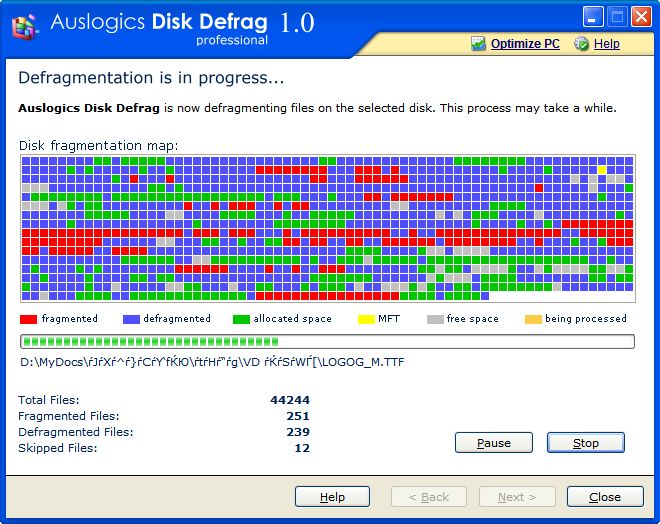
Task: Click the green defragmentation progress bar
Action: (x=327, y=341)
